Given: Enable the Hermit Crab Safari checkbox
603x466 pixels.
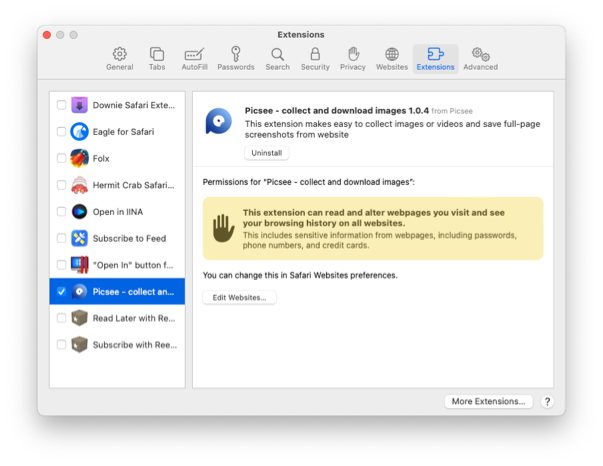Looking at the screenshot, I should tap(61, 185).
